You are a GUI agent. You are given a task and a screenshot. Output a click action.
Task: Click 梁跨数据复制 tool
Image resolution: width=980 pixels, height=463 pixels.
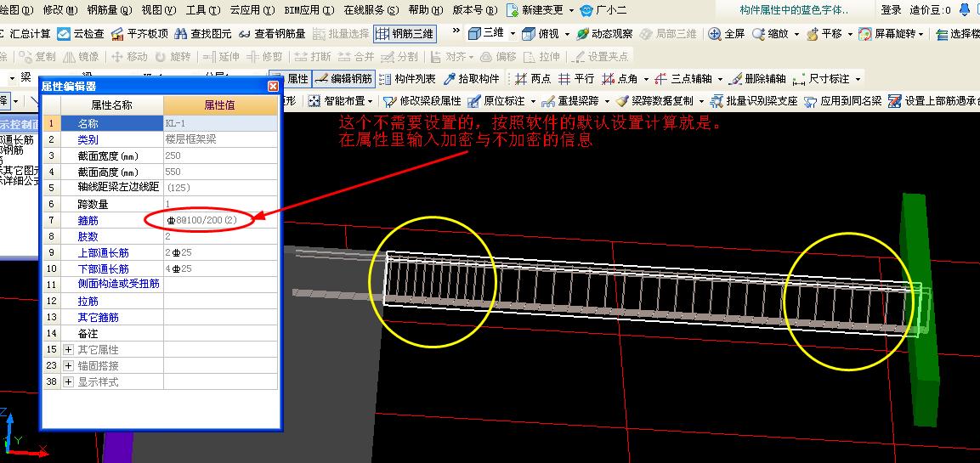coord(654,100)
